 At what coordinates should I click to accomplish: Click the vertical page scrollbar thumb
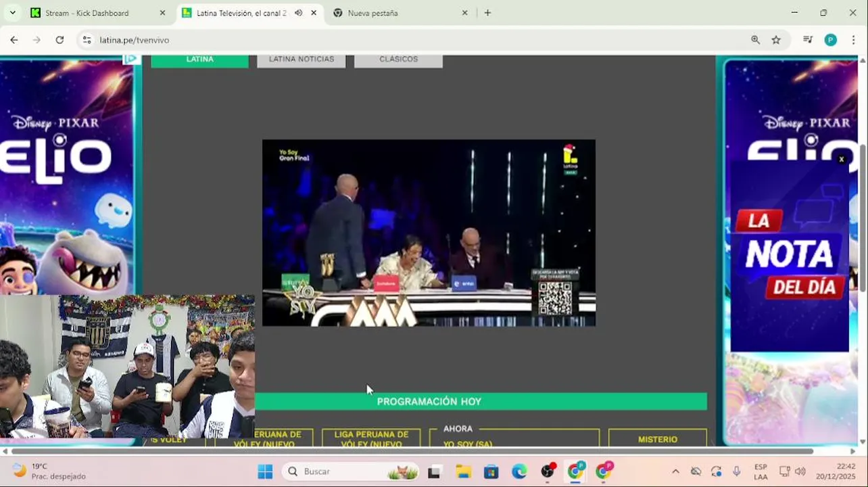tap(863, 218)
